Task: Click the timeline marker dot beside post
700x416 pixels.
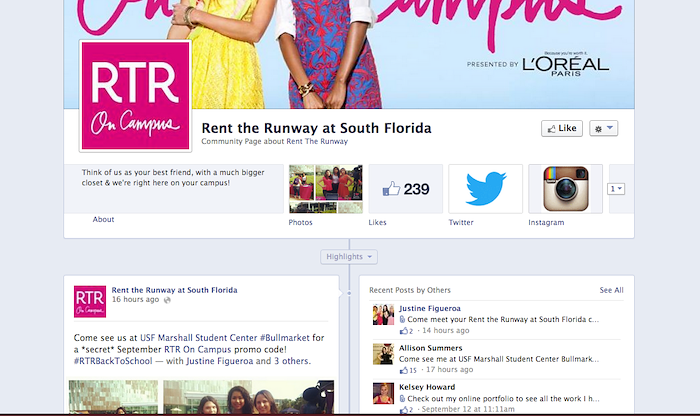Action: (x=349, y=293)
